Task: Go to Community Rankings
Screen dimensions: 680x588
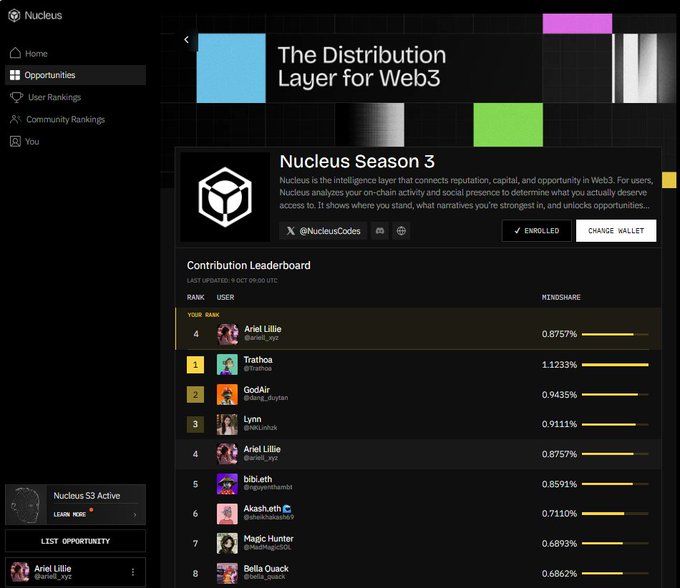Action: tap(75, 119)
